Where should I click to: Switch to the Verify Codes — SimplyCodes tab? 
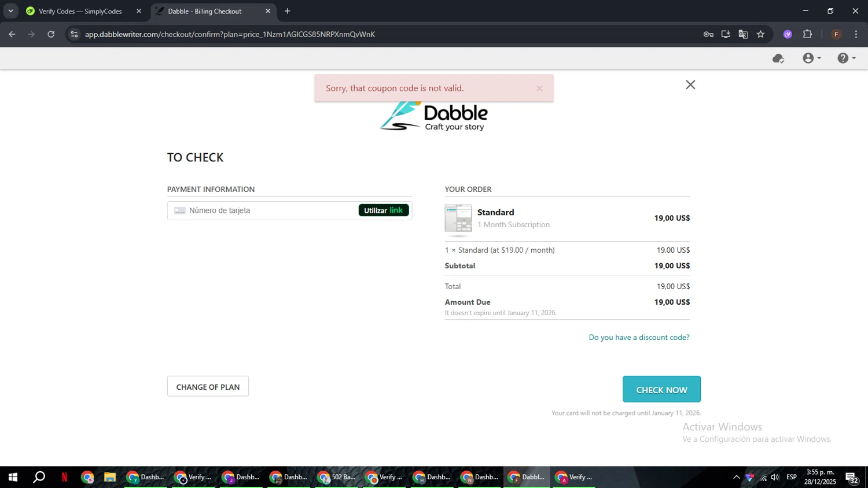click(x=80, y=11)
